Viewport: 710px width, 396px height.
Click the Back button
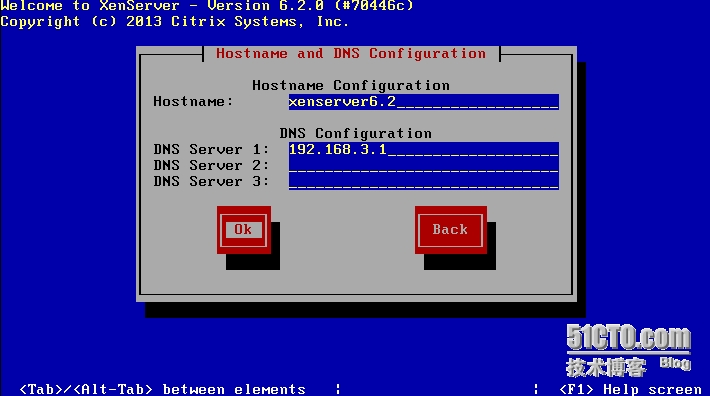451,230
